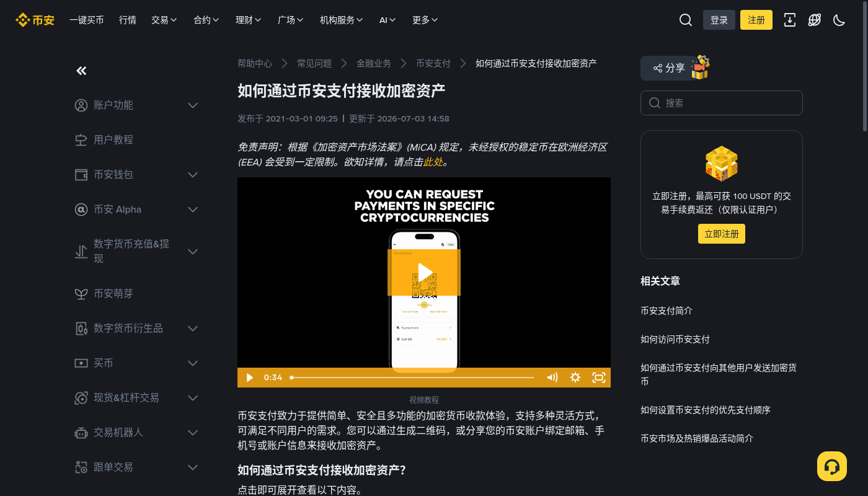Click the 登录 button
The image size is (868, 496).
coord(719,20)
